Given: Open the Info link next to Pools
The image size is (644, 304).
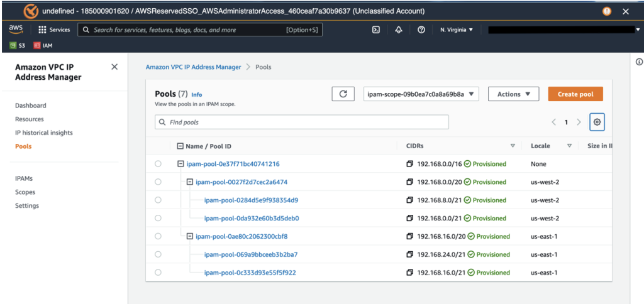Looking at the screenshot, I should [x=197, y=95].
